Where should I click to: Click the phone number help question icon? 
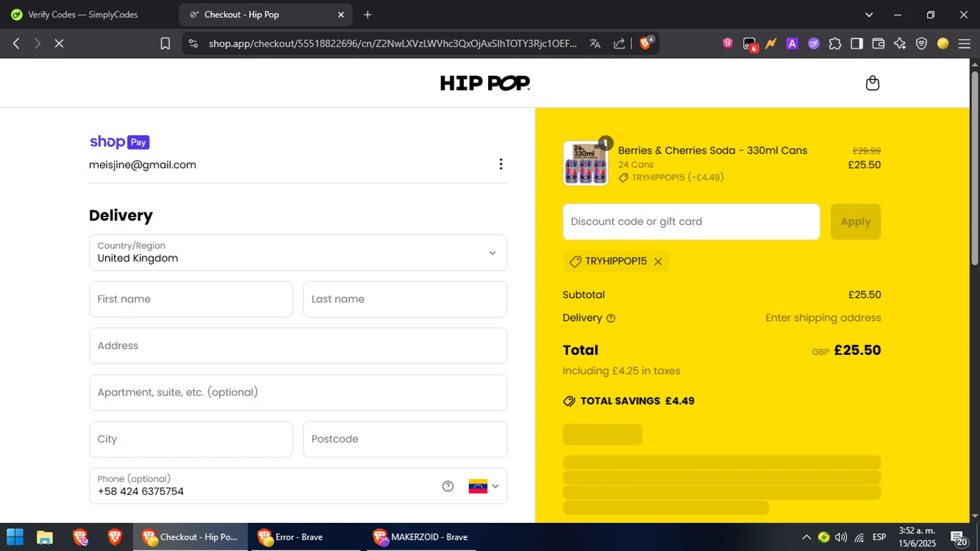[448, 486]
